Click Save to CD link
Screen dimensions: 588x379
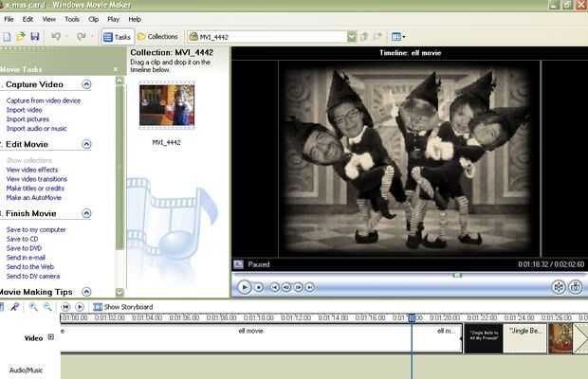[x=22, y=239]
